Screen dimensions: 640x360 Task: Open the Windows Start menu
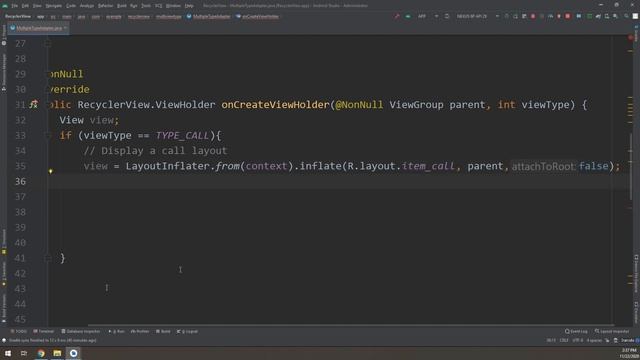pos(8,353)
